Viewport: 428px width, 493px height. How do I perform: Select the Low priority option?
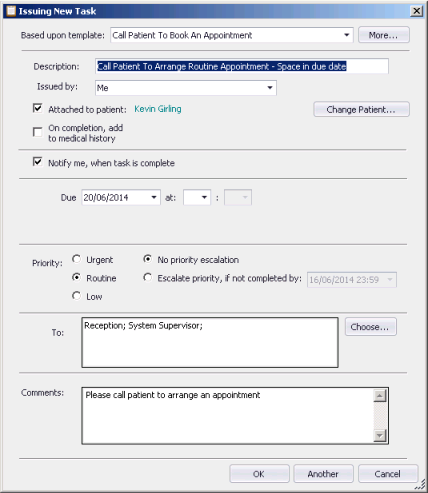tap(76, 296)
